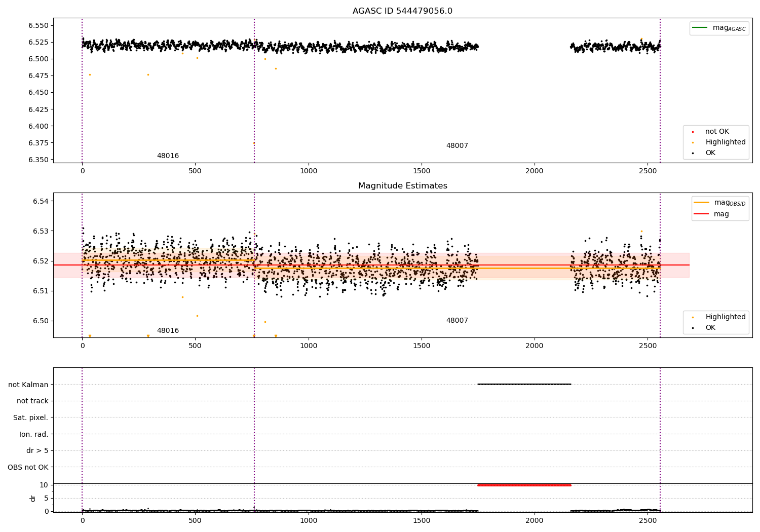This screenshot has height=532, width=760.
Task: Click the '48016' obsid label in top plot
Action: pyautogui.click(x=168, y=156)
